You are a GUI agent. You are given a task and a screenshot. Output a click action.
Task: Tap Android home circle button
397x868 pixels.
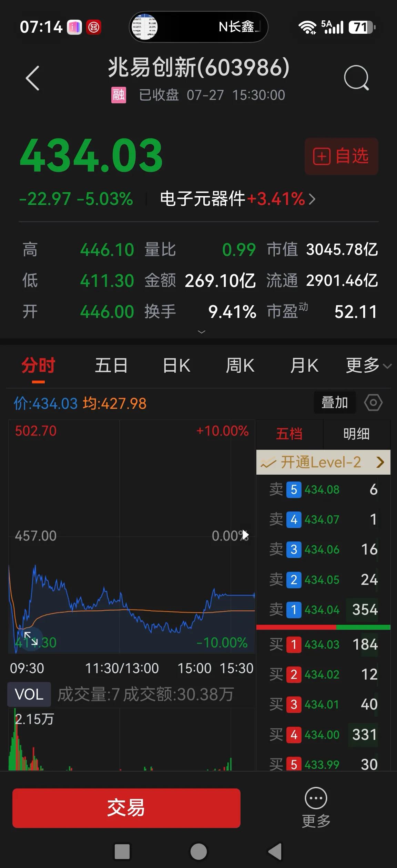pyautogui.click(x=198, y=852)
